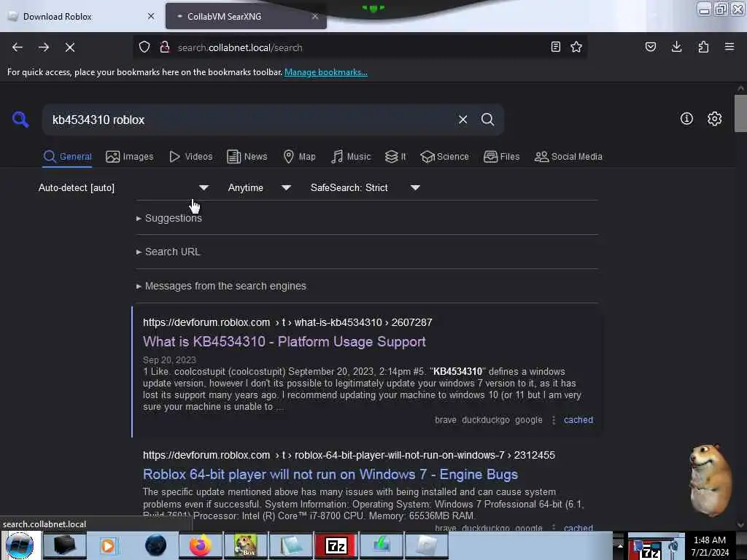Open the Extensions menu icon
The width and height of the screenshot is (747, 560).
703,47
